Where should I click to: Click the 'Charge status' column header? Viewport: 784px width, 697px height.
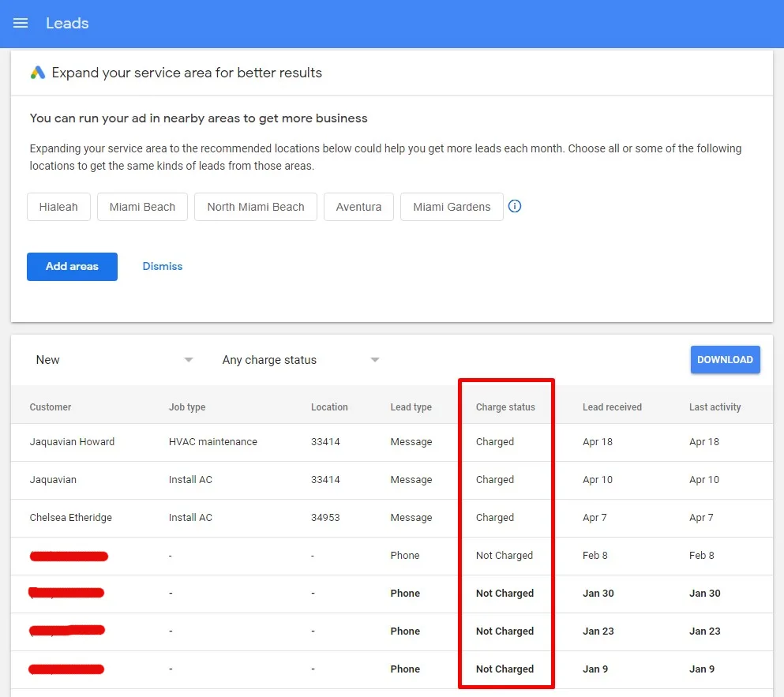(505, 407)
